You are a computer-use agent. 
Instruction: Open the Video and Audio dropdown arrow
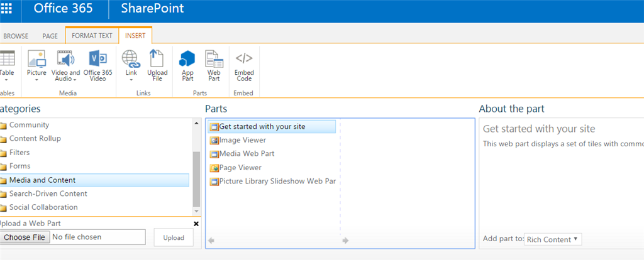tap(75, 79)
